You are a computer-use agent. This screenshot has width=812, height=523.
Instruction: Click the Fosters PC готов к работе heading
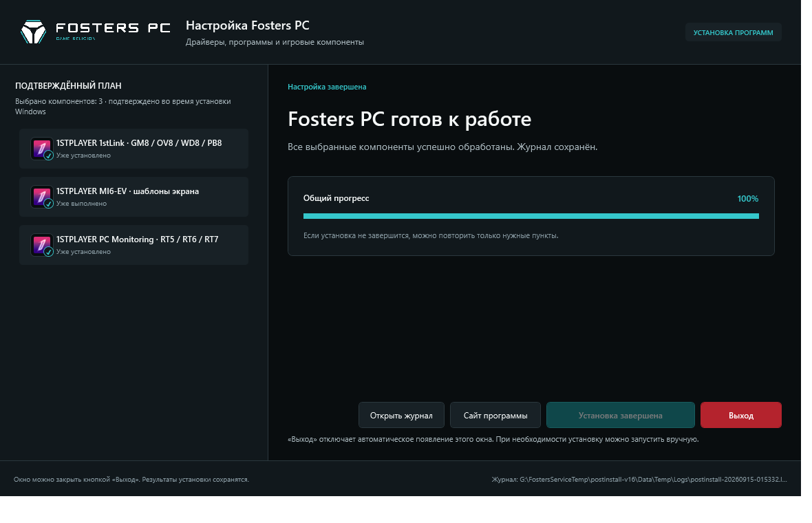409,119
